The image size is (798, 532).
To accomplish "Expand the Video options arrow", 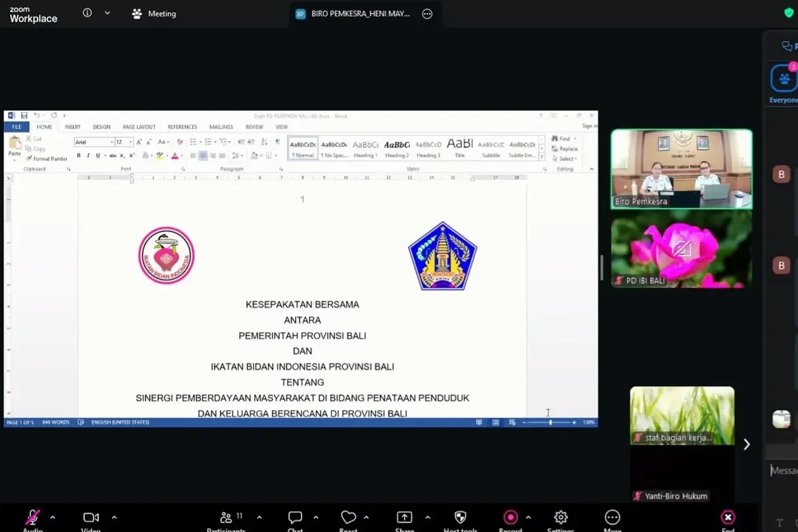I will pyautogui.click(x=114, y=517).
